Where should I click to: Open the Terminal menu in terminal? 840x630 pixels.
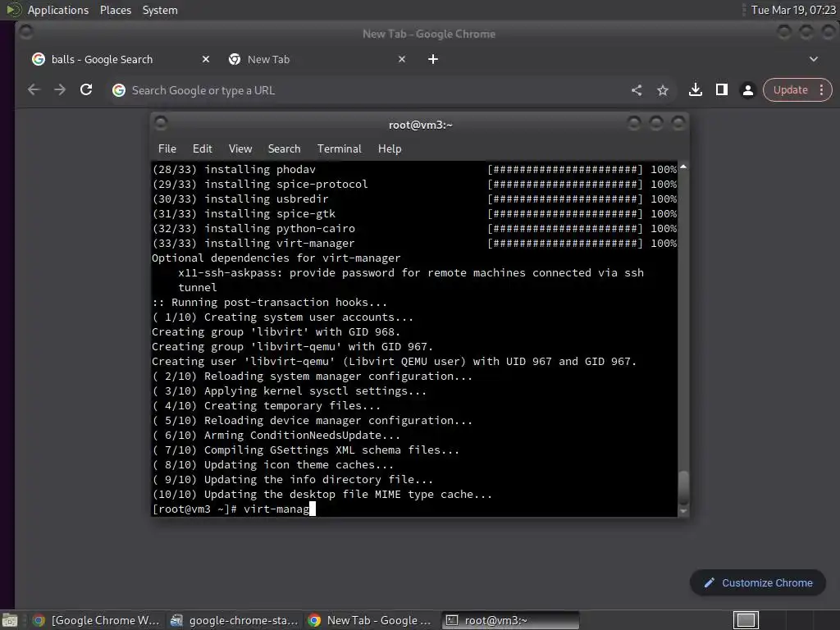pyautogui.click(x=339, y=149)
